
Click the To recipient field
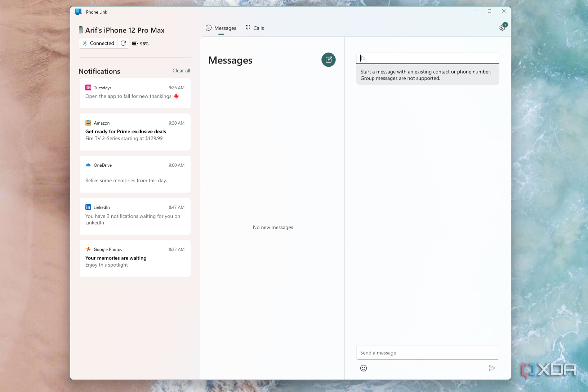[x=427, y=58]
